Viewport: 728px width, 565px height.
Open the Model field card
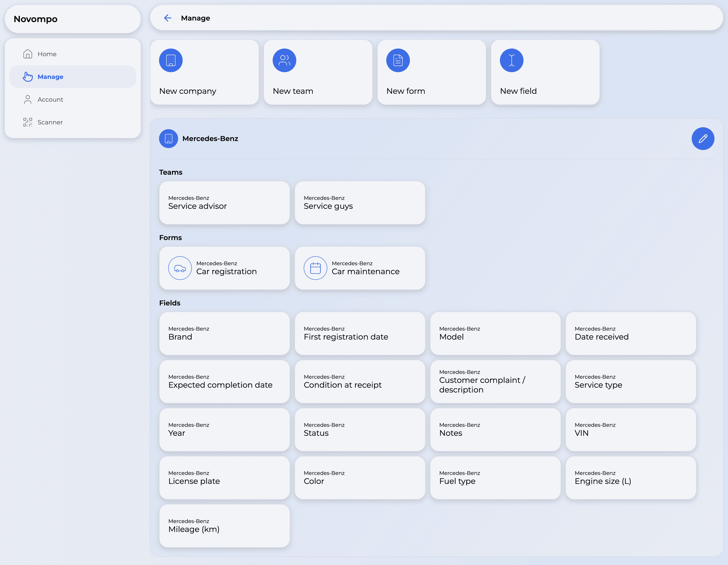click(x=495, y=333)
